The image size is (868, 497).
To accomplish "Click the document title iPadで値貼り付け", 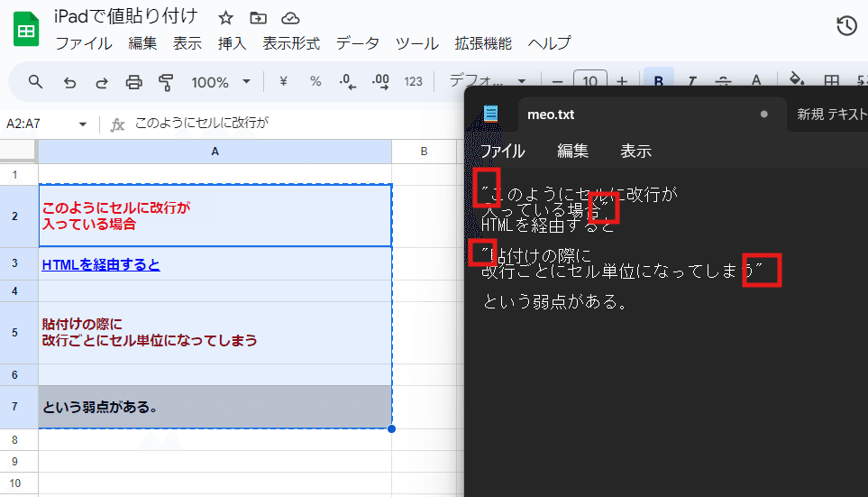I will click(125, 16).
